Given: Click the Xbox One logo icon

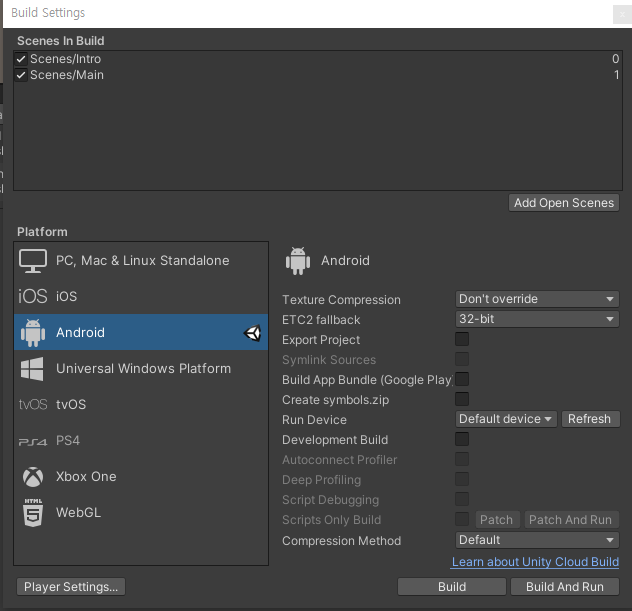Looking at the screenshot, I should 33,477.
